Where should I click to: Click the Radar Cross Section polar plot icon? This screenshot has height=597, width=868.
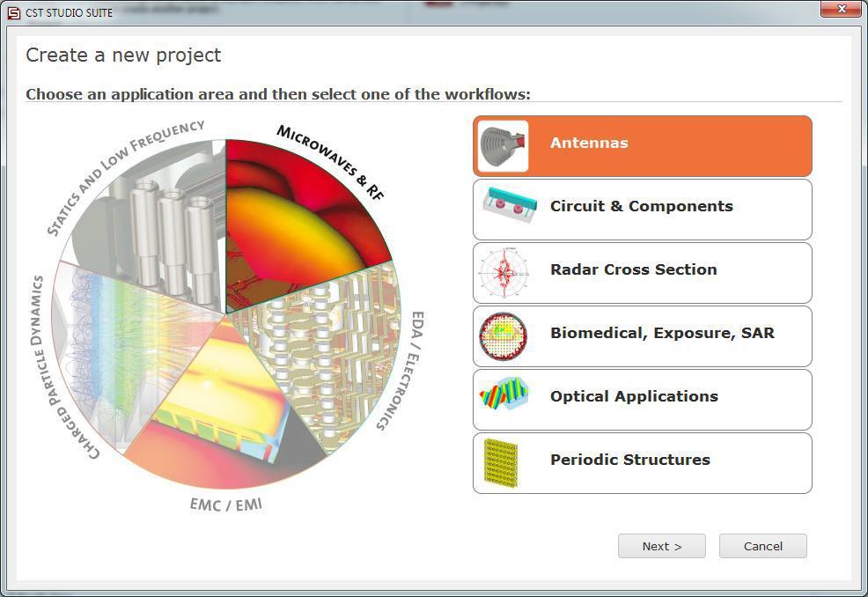tap(504, 272)
